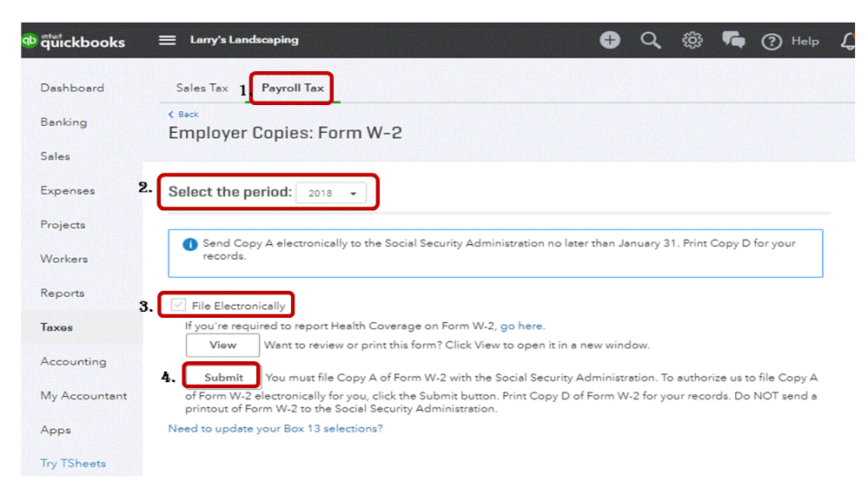Open Expenses in the sidebar
The image size is (868, 488).
[68, 191]
